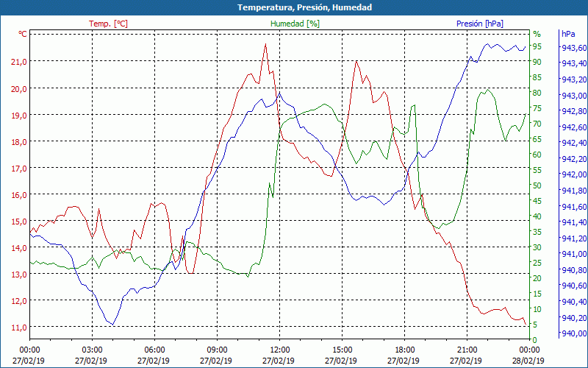Screen dimensions: 588x368
Task: Click the 00:00 27/02/19 time axis label
Action: tap(29, 355)
